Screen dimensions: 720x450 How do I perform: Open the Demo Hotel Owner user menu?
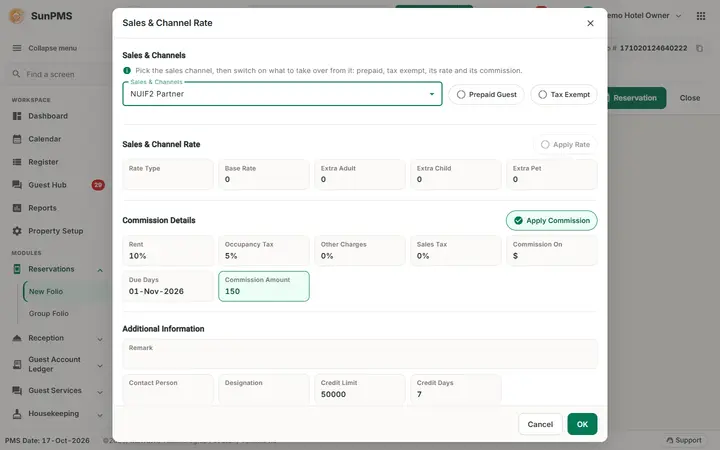(x=644, y=16)
